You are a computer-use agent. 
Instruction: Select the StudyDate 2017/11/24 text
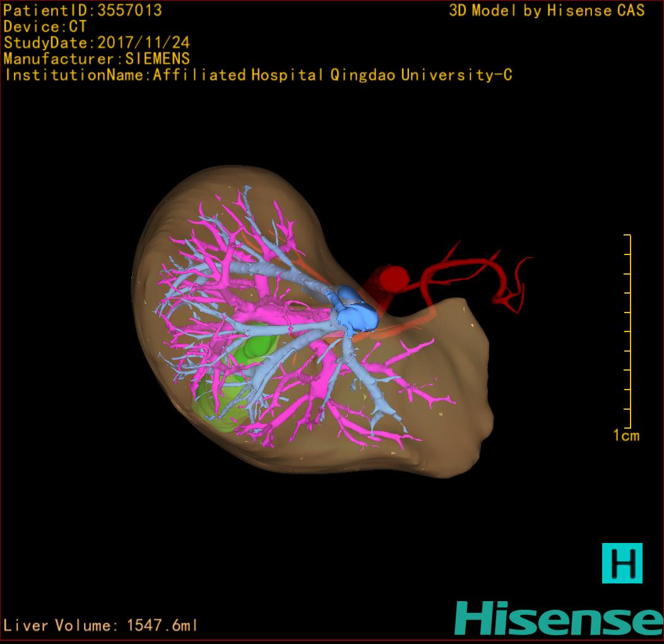(x=97, y=43)
